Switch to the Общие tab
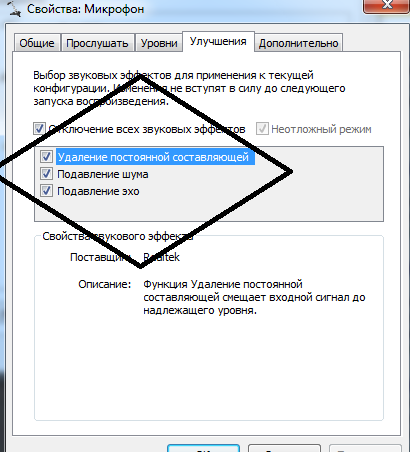 coord(37,43)
